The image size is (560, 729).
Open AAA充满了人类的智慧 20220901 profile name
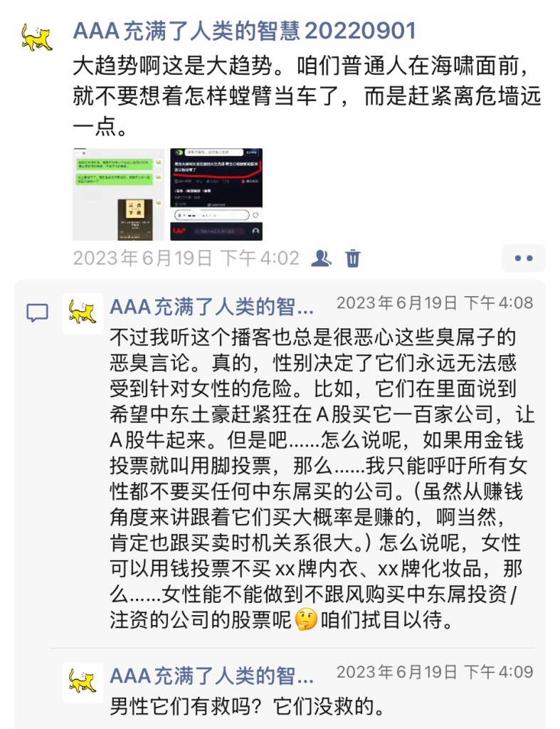[x=245, y=31]
